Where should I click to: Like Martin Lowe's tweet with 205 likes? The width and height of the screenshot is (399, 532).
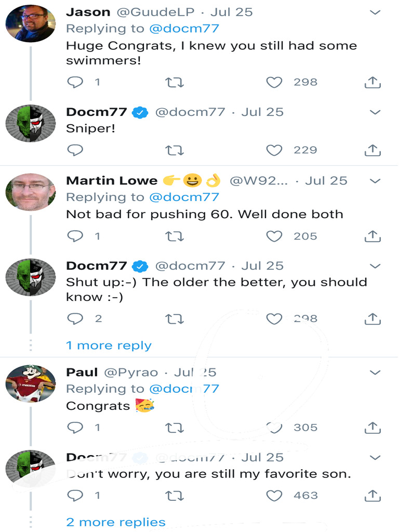[x=274, y=236]
